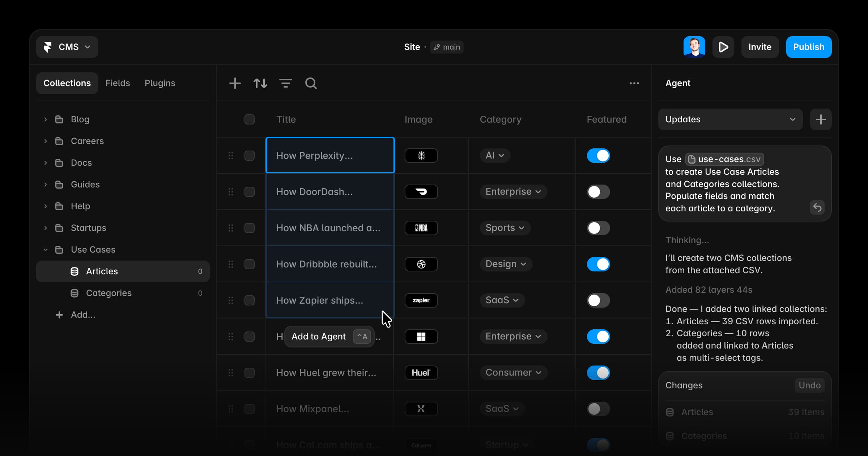Click the NBA logo image cell
Viewport: 868px width, 456px height.
point(421,228)
